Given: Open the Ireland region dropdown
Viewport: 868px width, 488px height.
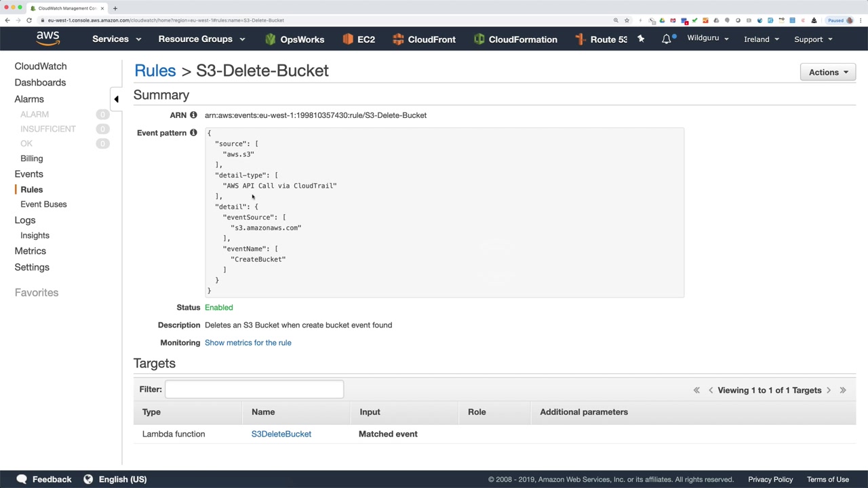Looking at the screenshot, I should point(762,39).
